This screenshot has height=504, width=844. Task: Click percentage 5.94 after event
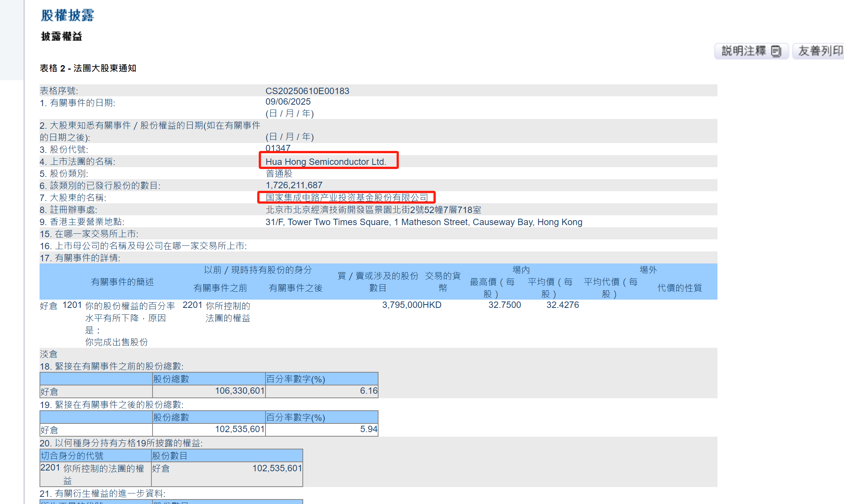point(368,429)
